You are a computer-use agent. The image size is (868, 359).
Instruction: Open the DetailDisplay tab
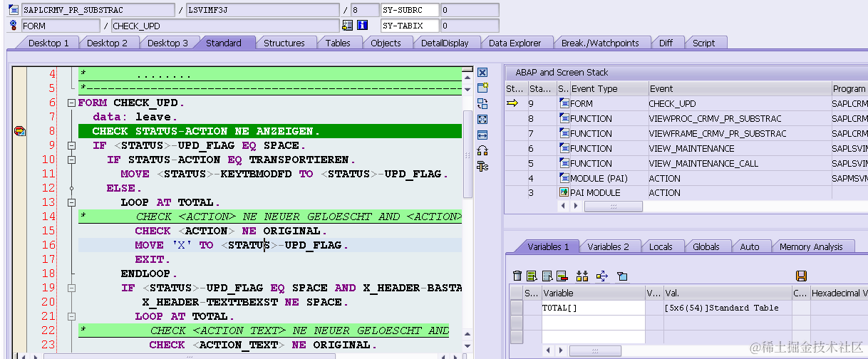click(445, 43)
